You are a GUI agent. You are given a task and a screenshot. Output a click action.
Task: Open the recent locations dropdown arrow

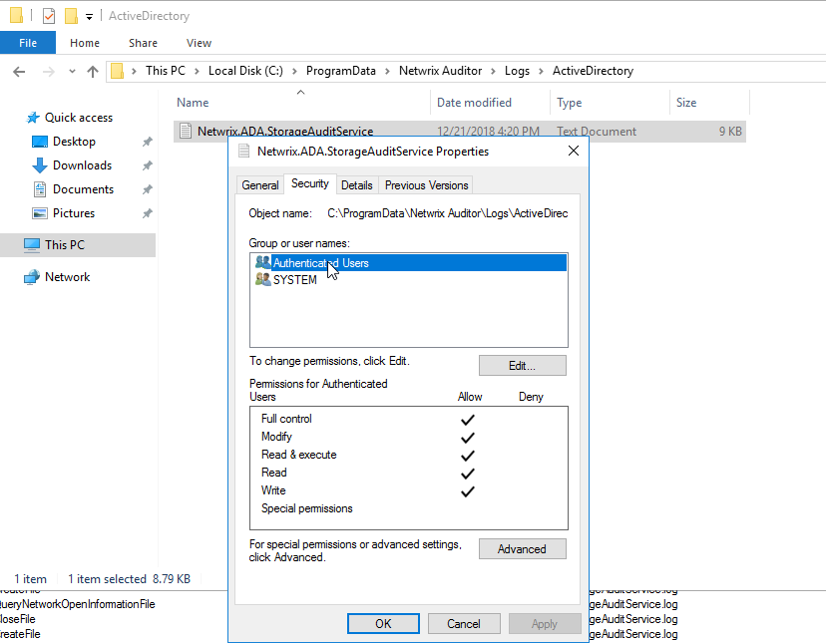[72, 72]
